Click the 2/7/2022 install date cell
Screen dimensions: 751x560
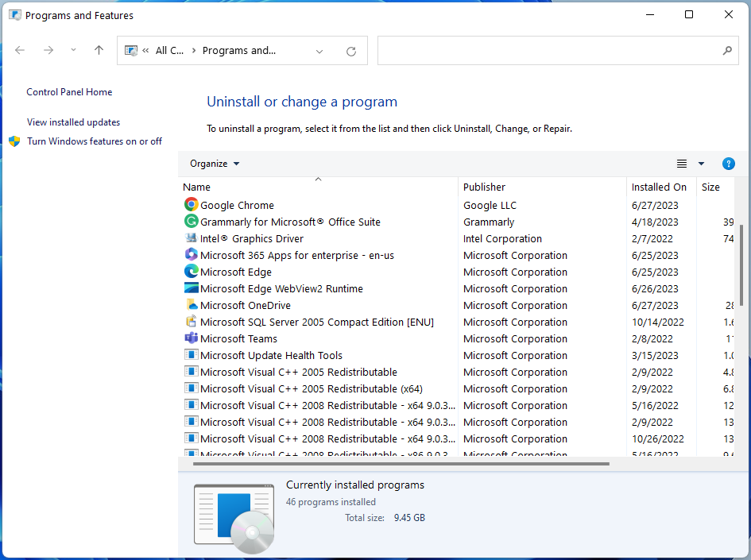coord(652,238)
